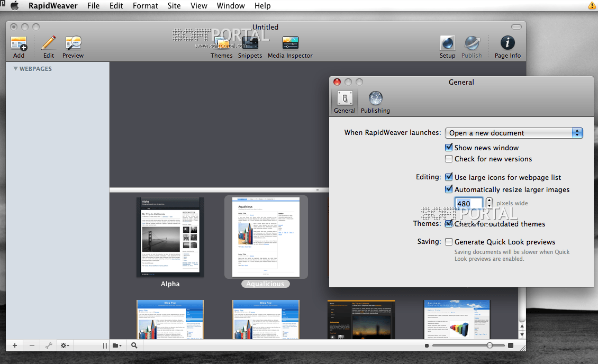Open the Media Inspector
The width and height of the screenshot is (598, 364).
point(290,43)
